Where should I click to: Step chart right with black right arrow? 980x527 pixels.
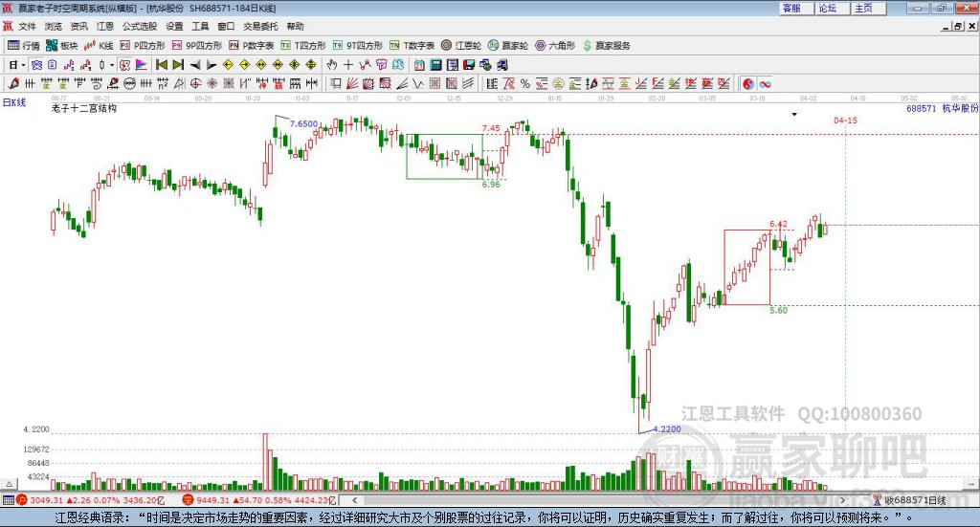click(x=212, y=65)
